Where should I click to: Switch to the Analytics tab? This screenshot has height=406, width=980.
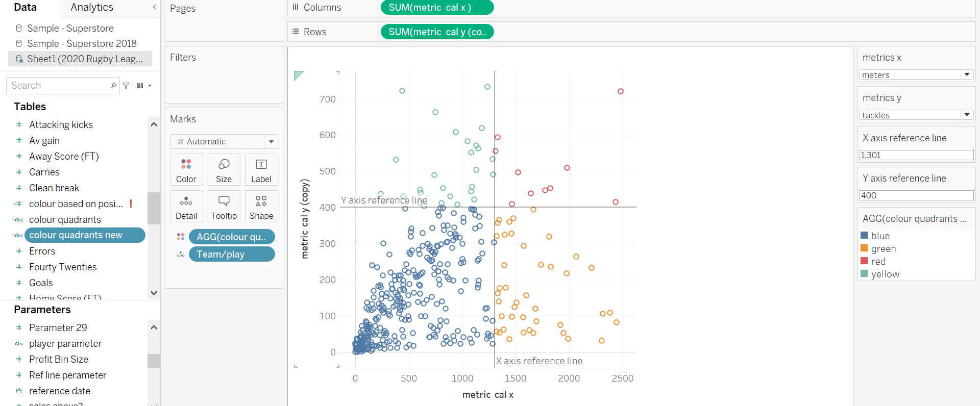pos(92,7)
